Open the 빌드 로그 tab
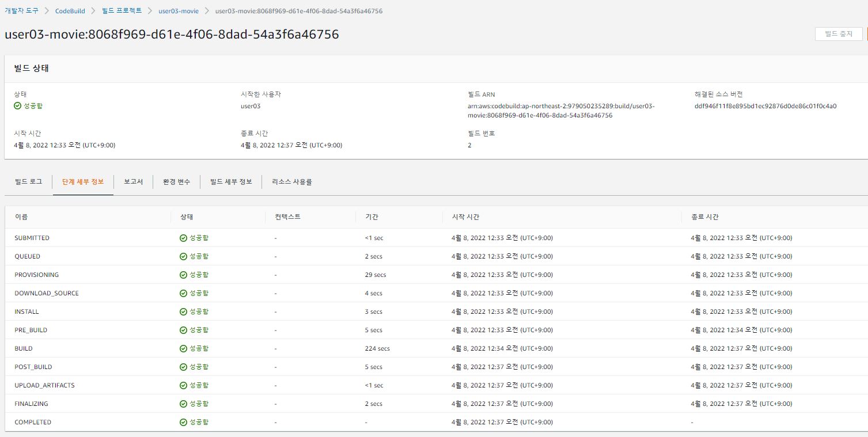 pyautogui.click(x=28, y=182)
